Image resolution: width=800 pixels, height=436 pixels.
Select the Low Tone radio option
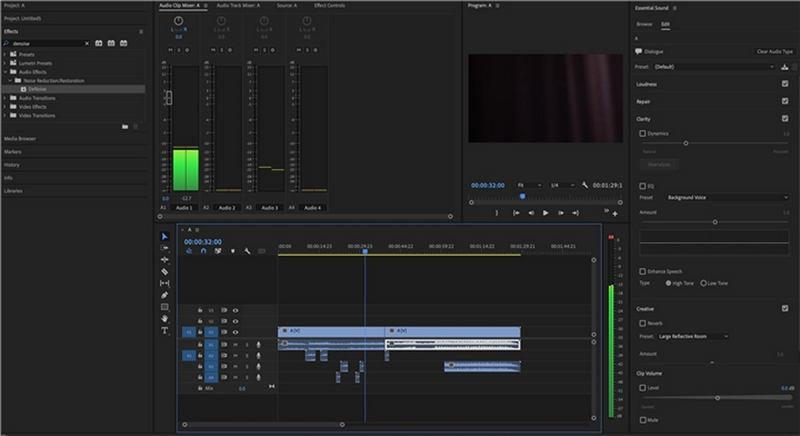pyautogui.click(x=704, y=283)
